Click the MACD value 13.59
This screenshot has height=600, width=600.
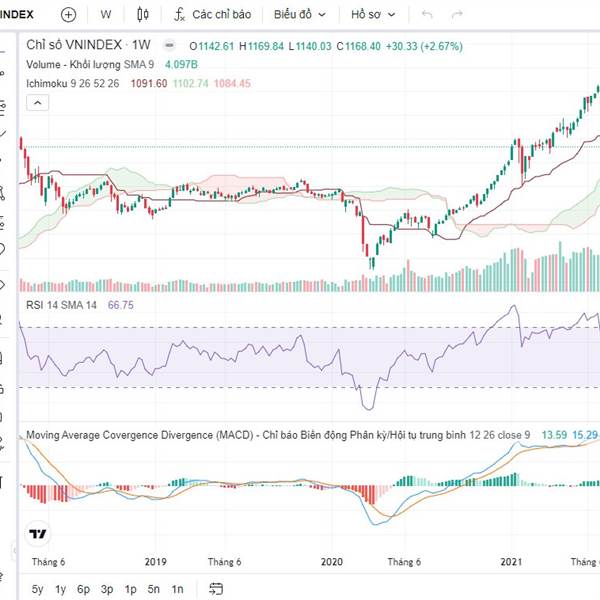(x=554, y=435)
